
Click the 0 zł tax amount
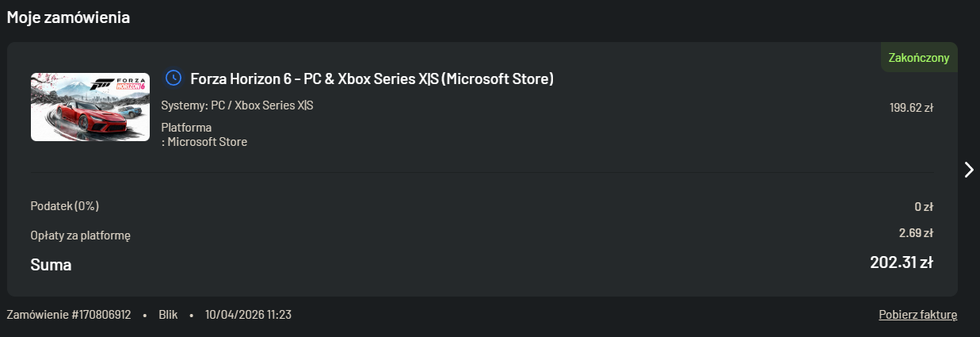pos(923,207)
